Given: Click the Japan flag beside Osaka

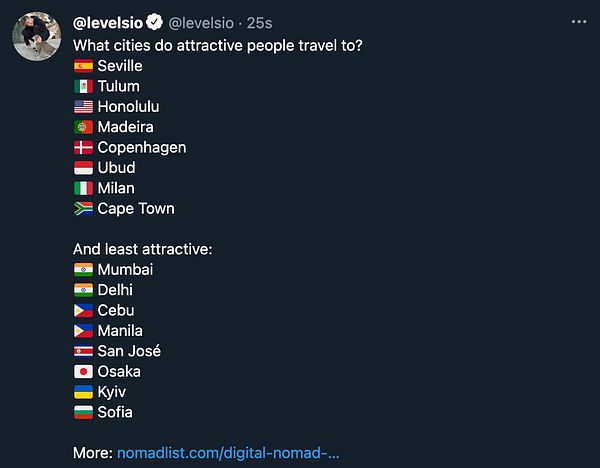Looking at the screenshot, I should (x=83, y=372).
